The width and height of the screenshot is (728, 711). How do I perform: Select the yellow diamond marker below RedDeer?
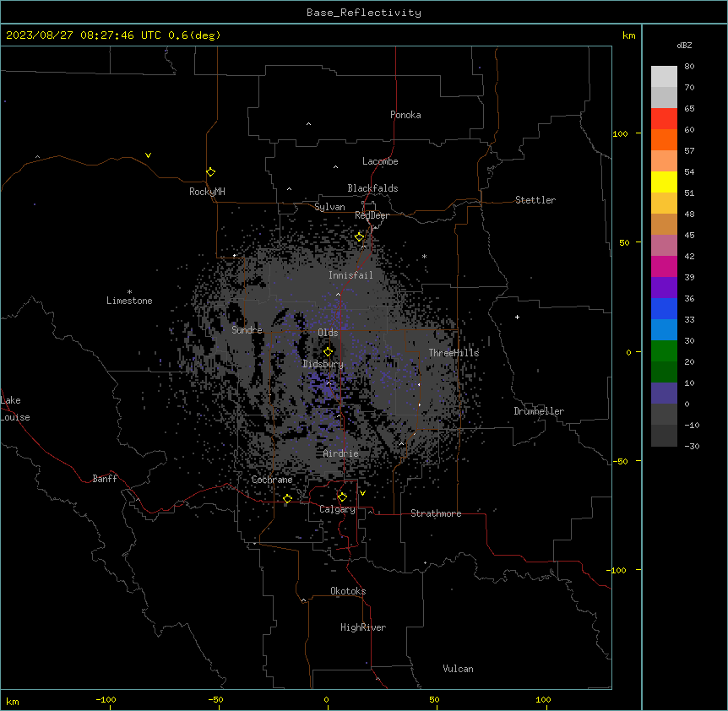(x=360, y=237)
